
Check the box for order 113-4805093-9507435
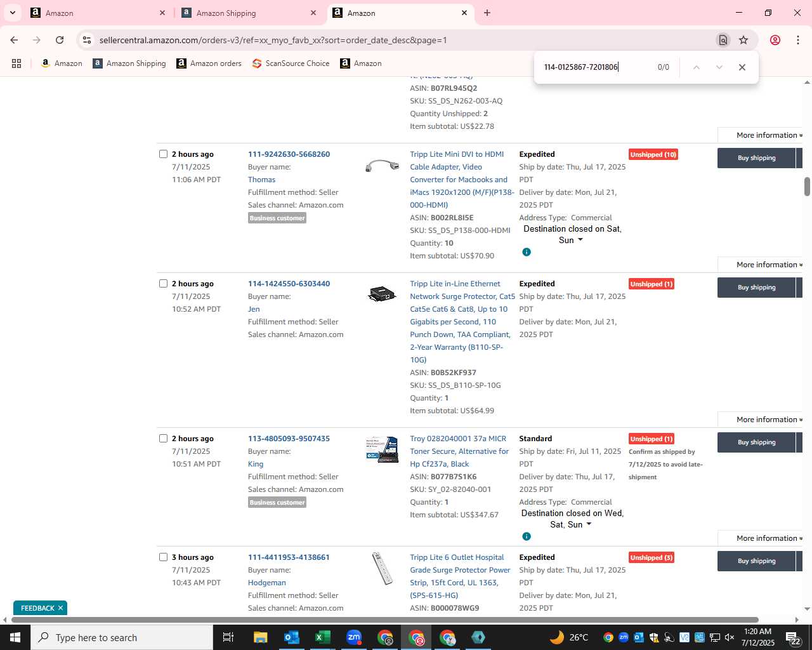(x=163, y=439)
